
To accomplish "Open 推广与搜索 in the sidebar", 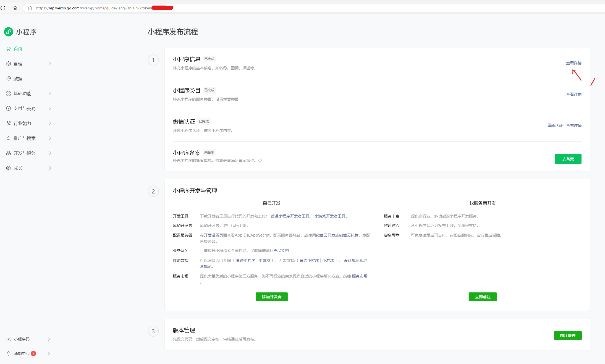I will pos(25,138).
